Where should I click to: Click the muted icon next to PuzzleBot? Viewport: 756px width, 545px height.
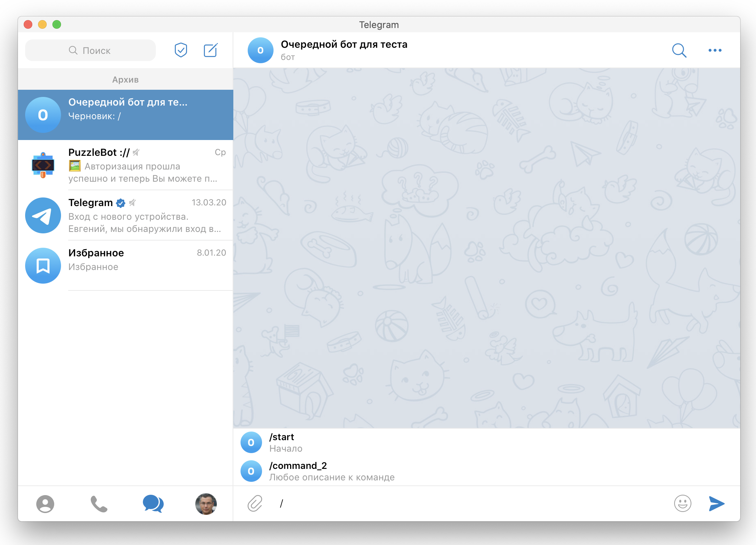point(136,153)
